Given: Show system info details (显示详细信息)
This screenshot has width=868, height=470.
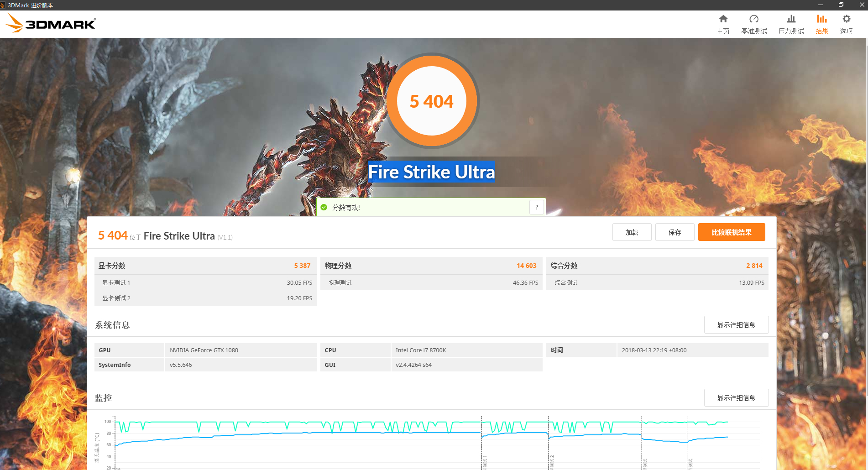Looking at the screenshot, I should [x=736, y=325].
